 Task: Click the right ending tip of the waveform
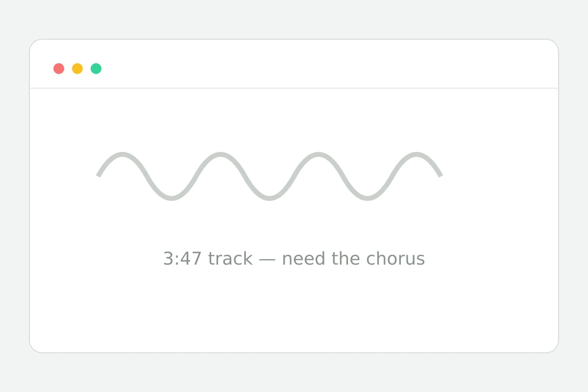(x=441, y=175)
